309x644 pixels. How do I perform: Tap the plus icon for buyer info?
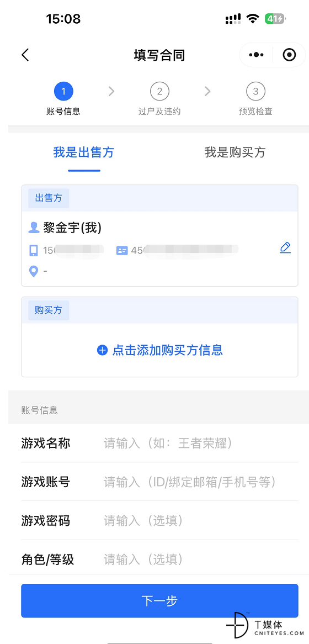pyautogui.click(x=102, y=350)
